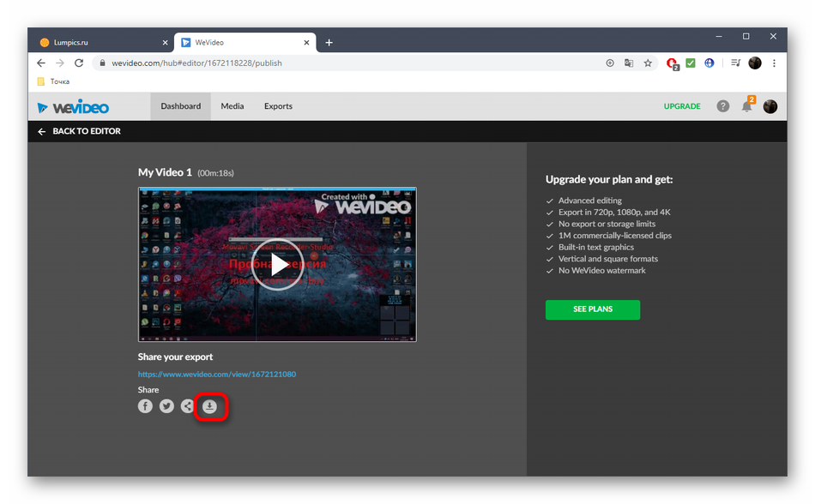Bookmark this page with star icon
Image resolution: width=815 pixels, height=504 pixels.
coord(648,63)
